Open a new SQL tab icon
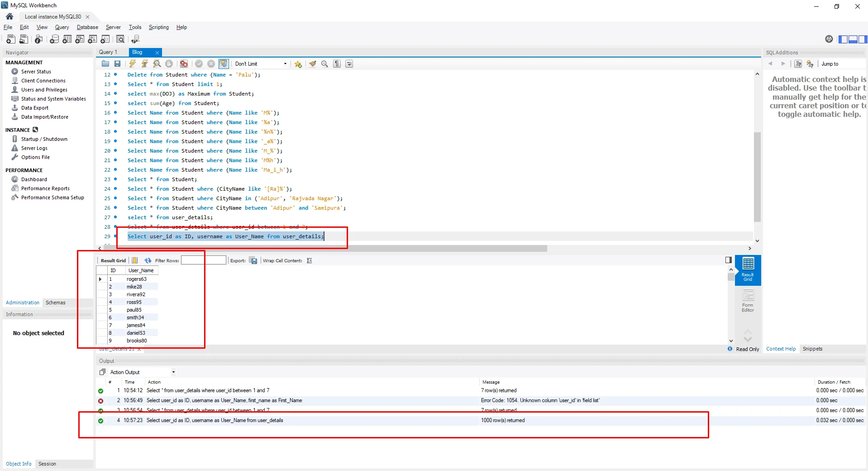 pos(11,39)
